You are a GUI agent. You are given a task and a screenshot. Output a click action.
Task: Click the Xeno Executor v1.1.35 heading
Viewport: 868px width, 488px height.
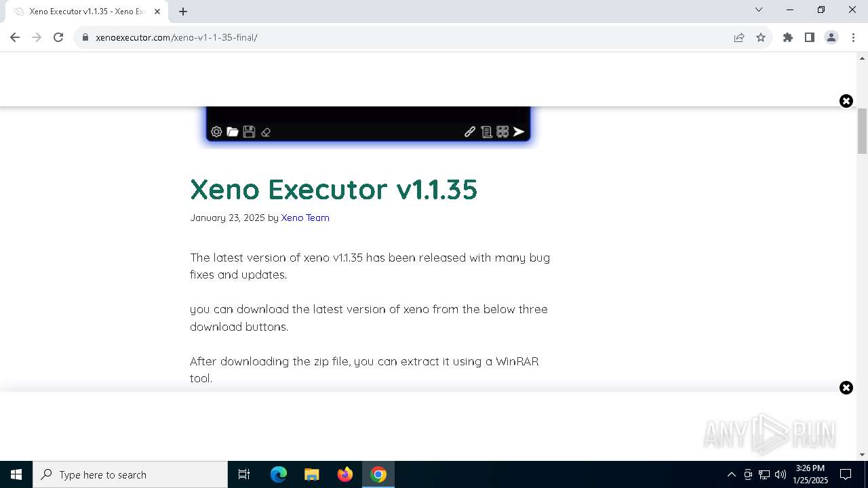click(x=334, y=189)
